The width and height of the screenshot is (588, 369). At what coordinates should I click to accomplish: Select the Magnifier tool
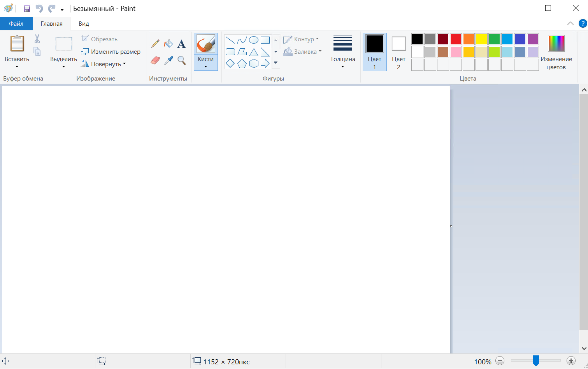coord(181,60)
